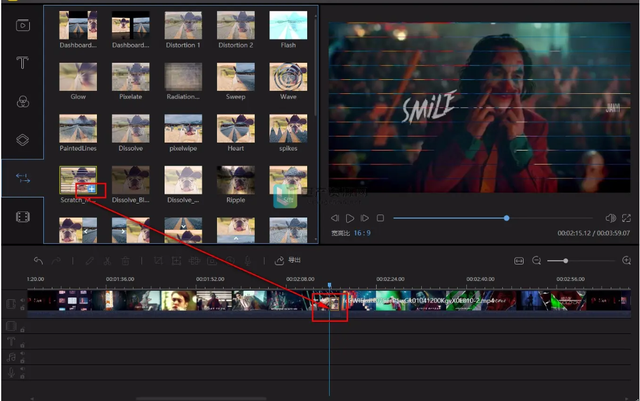Open the Media library sidebar tab
Viewport: 640px width, 401px height.
tap(22, 25)
